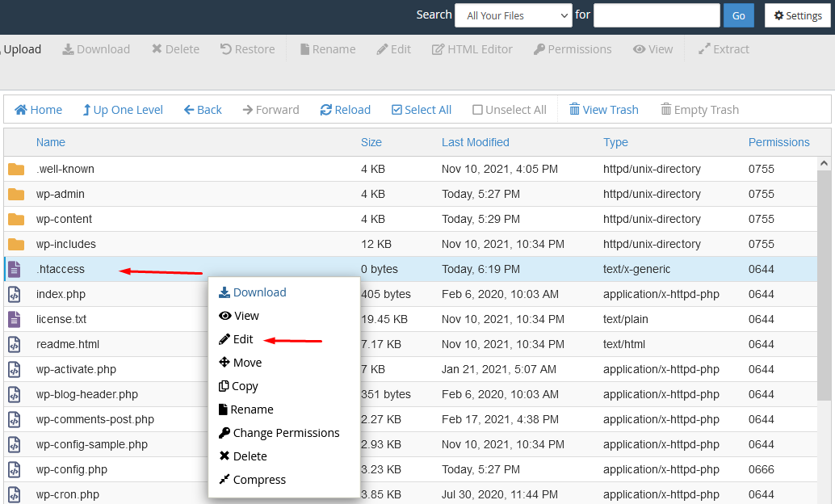The width and height of the screenshot is (835, 504).
Task: Navigate Up One Level
Action: point(123,110)
